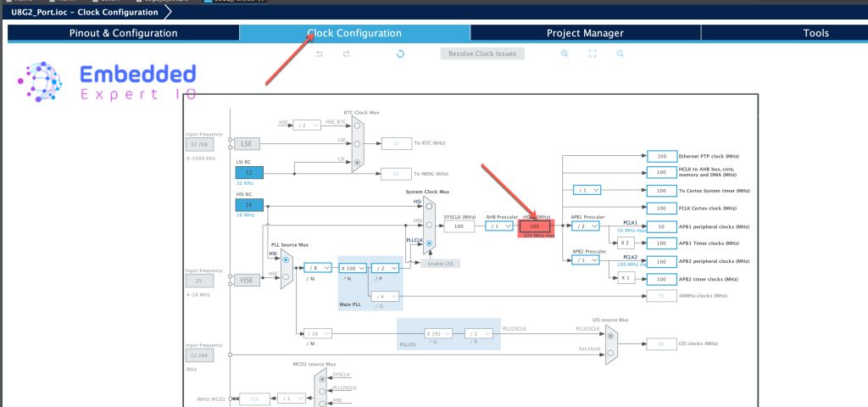Open the Main PLL /M divider dropdown
The width and height of the screenshot is (868, 407).
click(x=318, y=267)
